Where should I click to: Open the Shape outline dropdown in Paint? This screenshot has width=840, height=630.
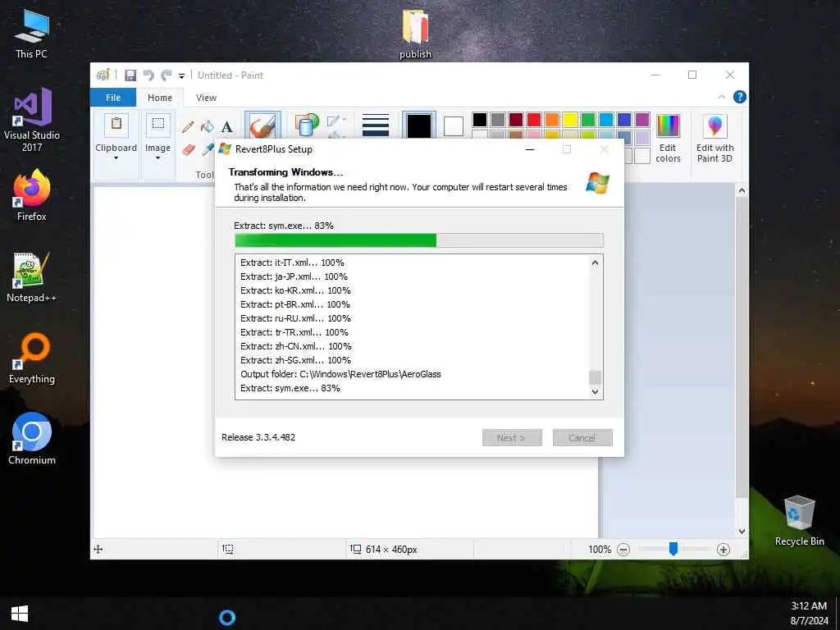click(x=336, y=121)
